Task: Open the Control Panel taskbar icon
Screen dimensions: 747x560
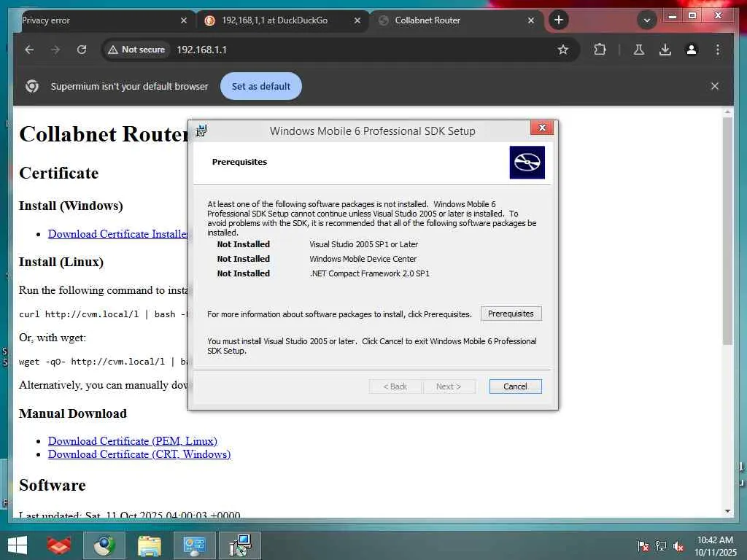Action: pos(194,545)
